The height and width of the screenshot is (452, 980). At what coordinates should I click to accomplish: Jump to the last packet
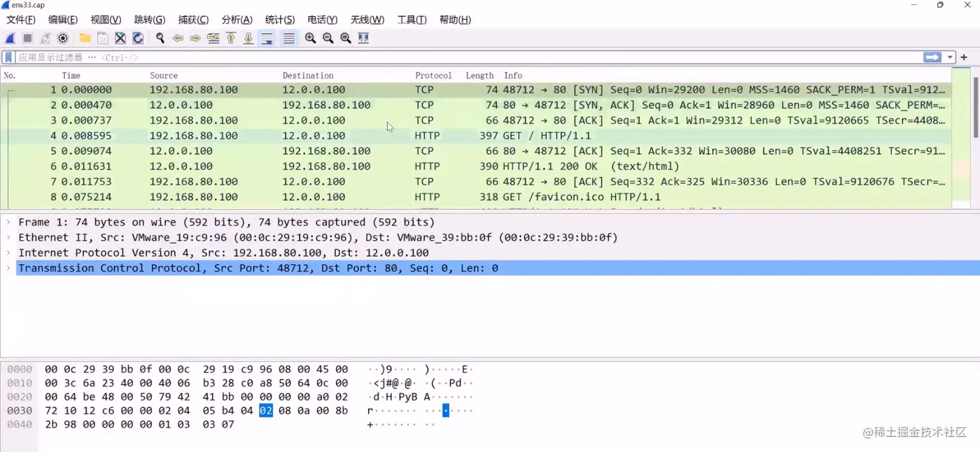click(248, 39)
